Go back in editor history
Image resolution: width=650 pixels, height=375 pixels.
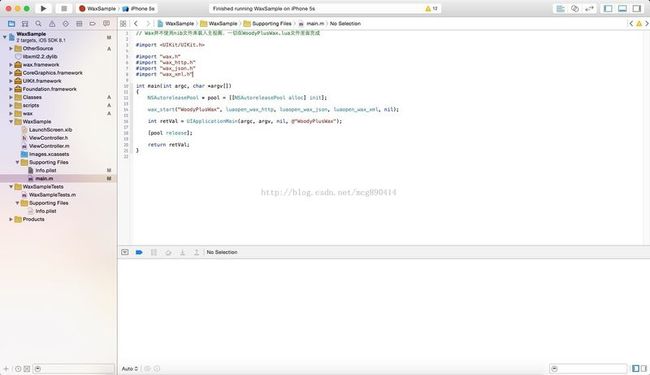(136, 24)
